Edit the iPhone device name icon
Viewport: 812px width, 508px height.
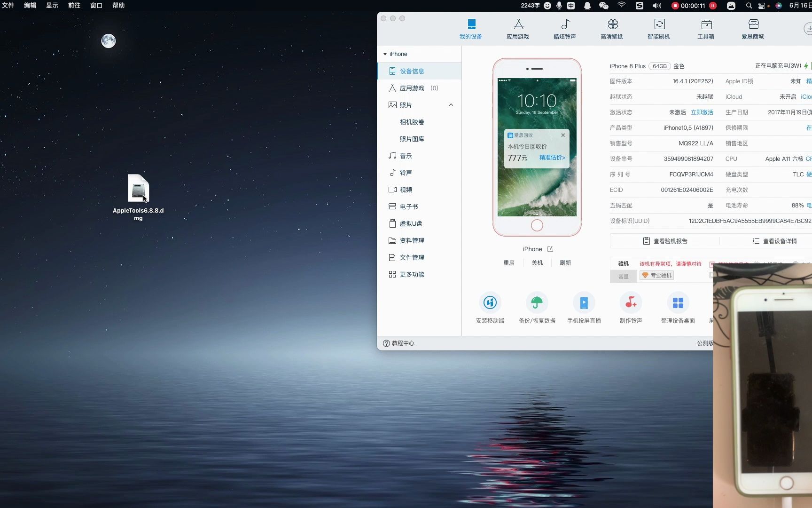click(x=550, y=249)
